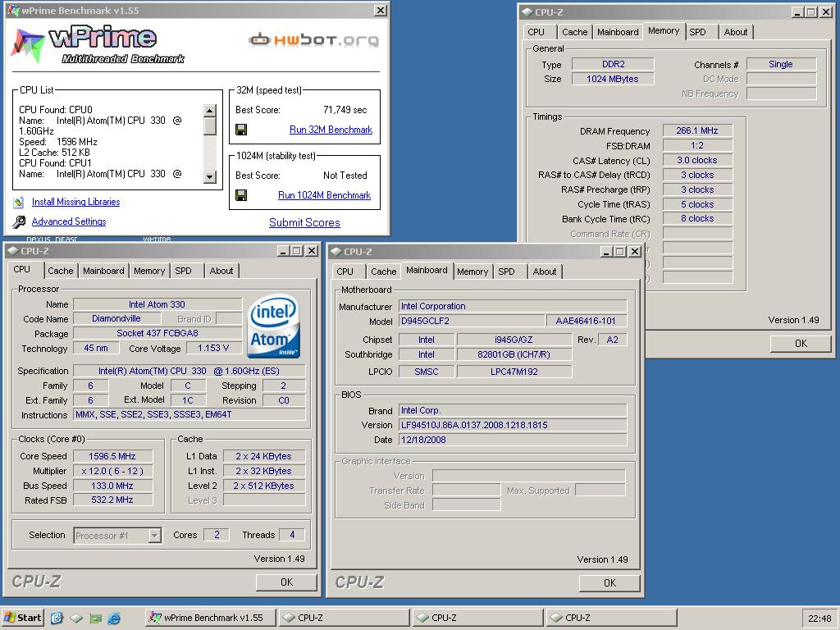Click the Southbridge 82801GB (ICH7/R) field

tap(514, 354)
